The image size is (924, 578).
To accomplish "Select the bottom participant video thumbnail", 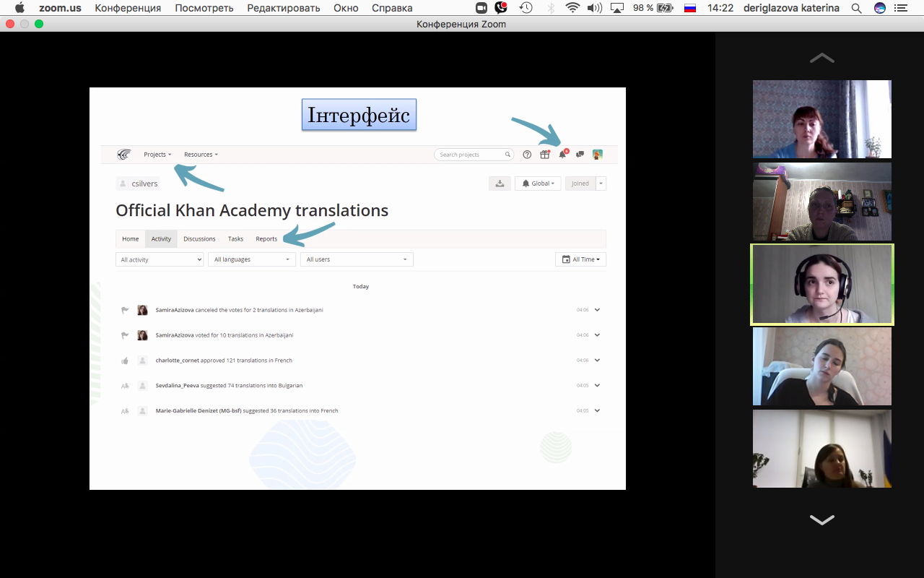I will (822, 449).
